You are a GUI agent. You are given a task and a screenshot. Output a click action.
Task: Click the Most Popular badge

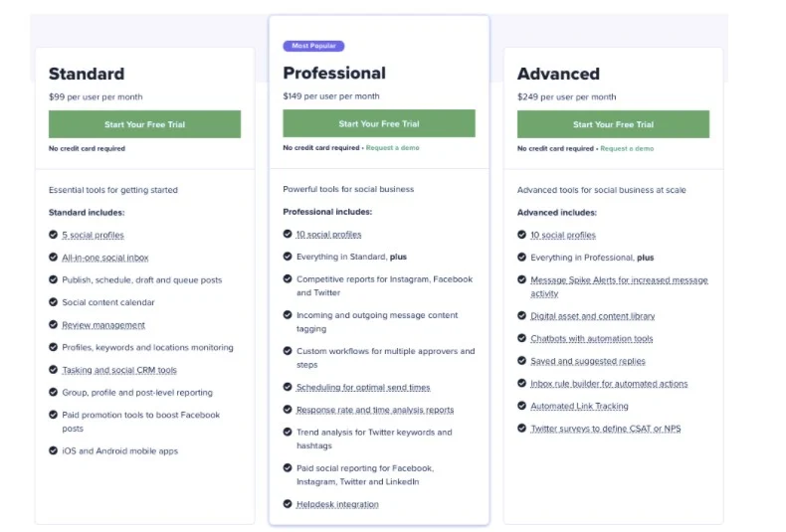click(313, 46)
